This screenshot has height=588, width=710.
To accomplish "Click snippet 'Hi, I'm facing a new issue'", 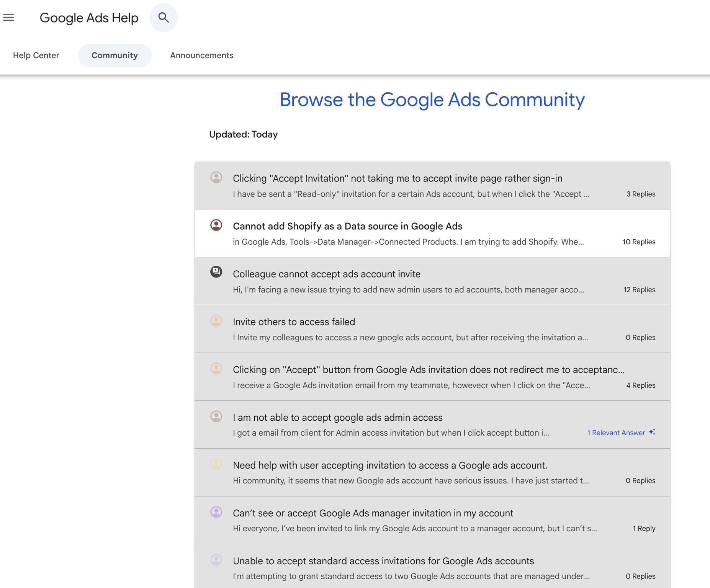I will [408, 290].
